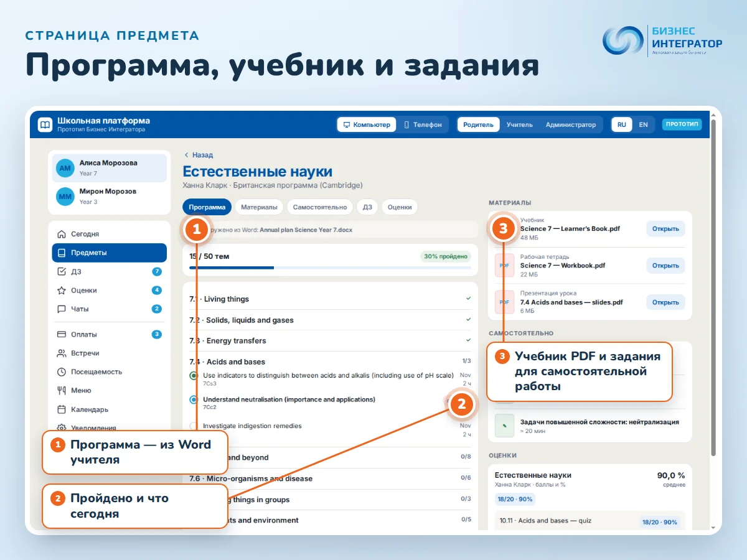Switch language to RU
This screenshot has height=560, width=747.
tap(621, 124)
